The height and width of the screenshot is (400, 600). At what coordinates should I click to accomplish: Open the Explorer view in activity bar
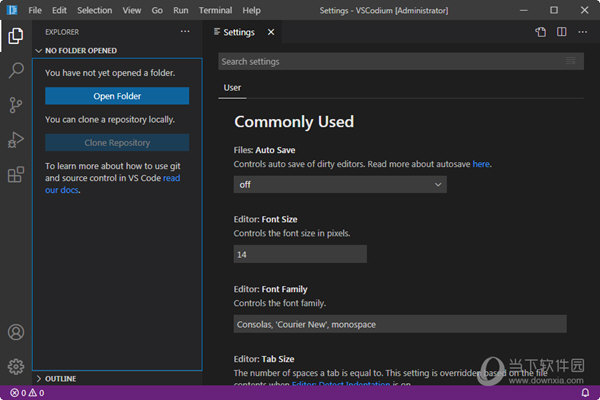(x=16, y=36)
